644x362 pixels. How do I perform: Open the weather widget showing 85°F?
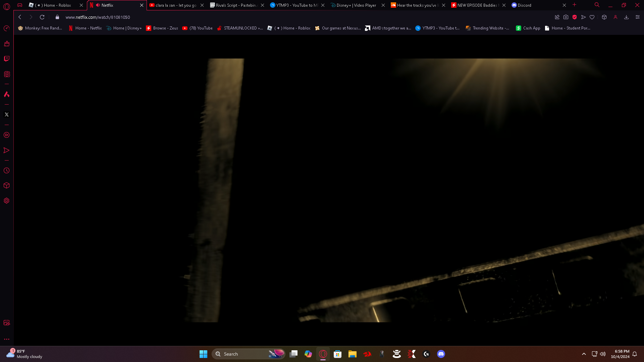(x=24, y=354)
